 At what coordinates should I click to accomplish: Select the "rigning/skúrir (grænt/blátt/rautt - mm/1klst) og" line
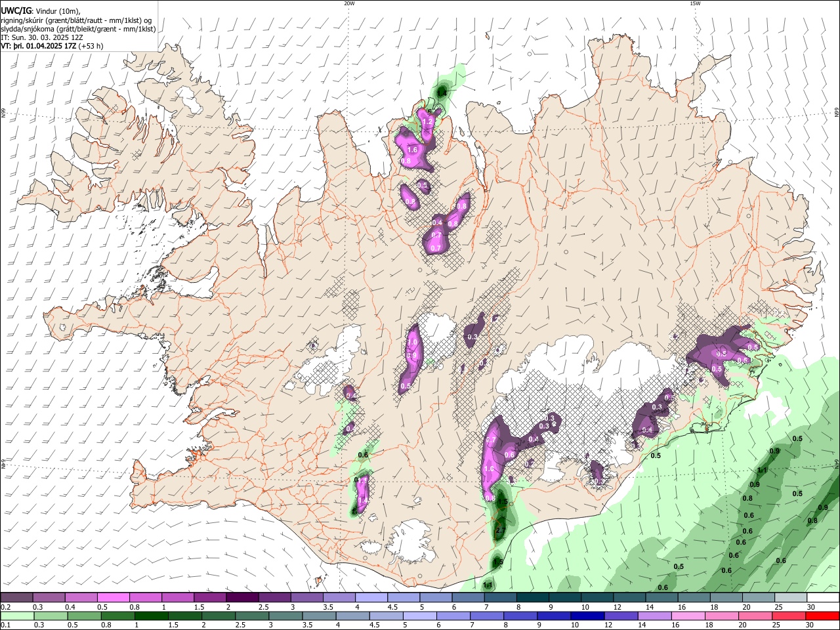(x=76, y=20)
